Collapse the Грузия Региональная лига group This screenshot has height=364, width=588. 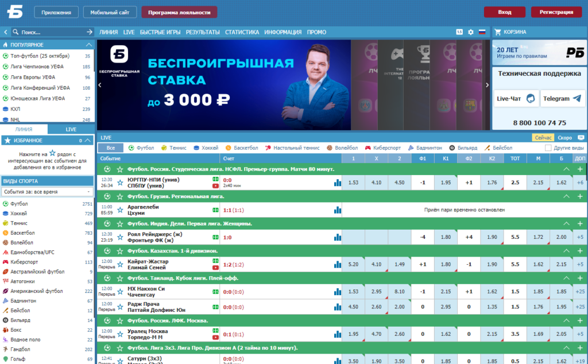pyautogui.click(x=566, y=196)
